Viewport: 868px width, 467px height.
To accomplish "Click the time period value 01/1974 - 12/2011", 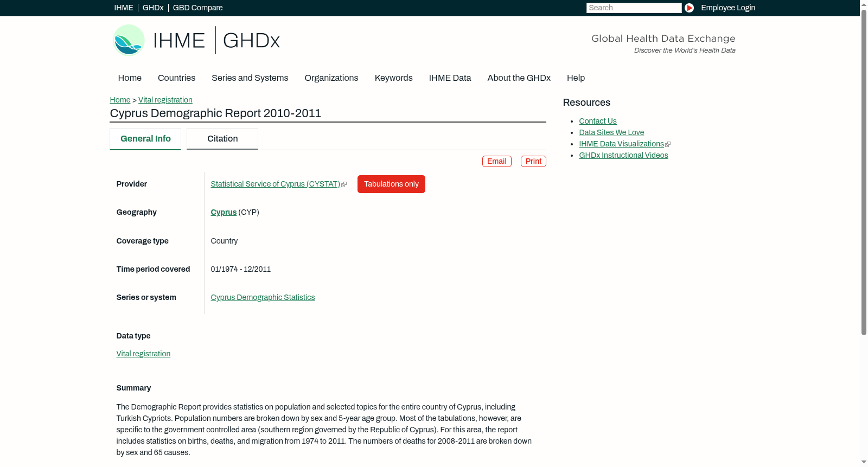I will pyautogui.click(x=240, y=270).
